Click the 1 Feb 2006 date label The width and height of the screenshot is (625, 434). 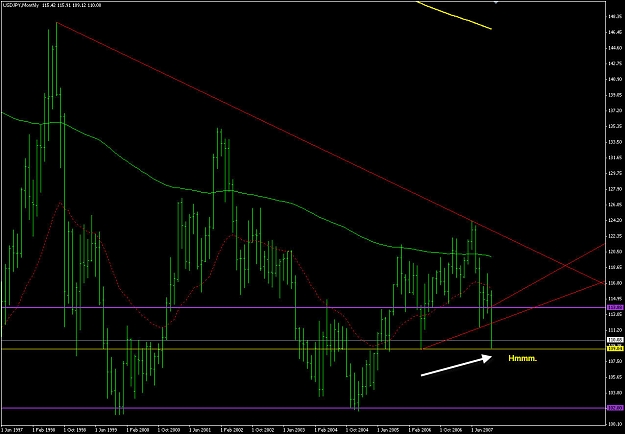(x=420, y=431)
